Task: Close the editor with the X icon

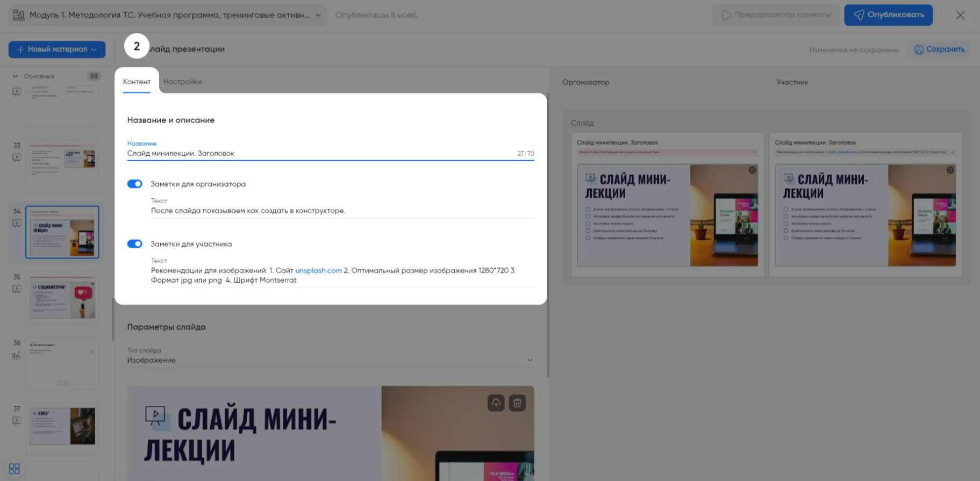Action: (x=960, y=15)
